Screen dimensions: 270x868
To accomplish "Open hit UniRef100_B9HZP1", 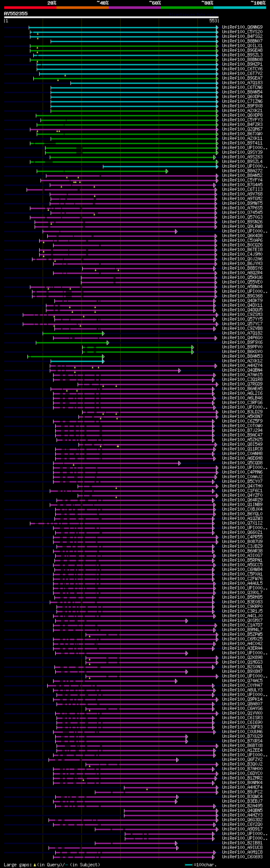I will tap(242, 64).
